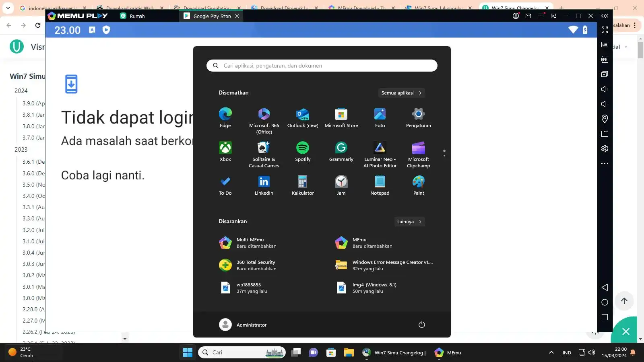
Task: Open the taskbar clock and date
Action: (x=614, y=352)
